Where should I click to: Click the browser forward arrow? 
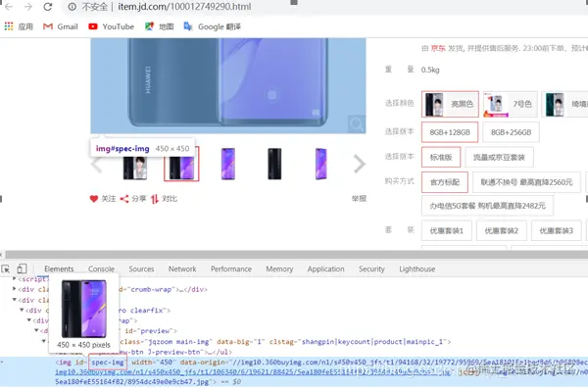tap(28, 7)
